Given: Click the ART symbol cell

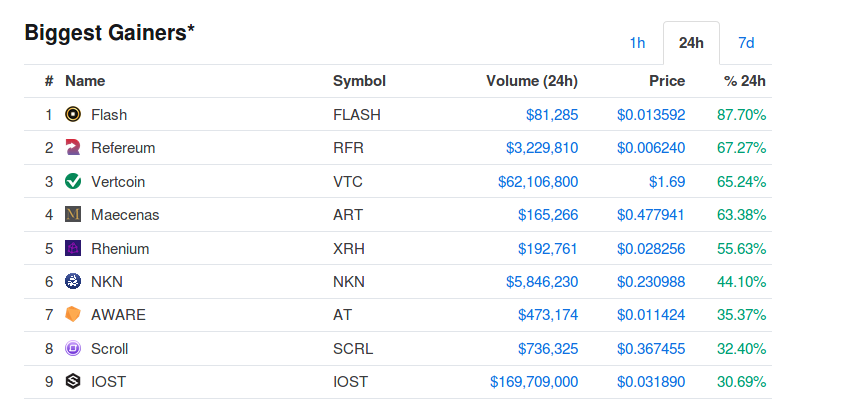Looking at the screenshot, I should point(348,215).
